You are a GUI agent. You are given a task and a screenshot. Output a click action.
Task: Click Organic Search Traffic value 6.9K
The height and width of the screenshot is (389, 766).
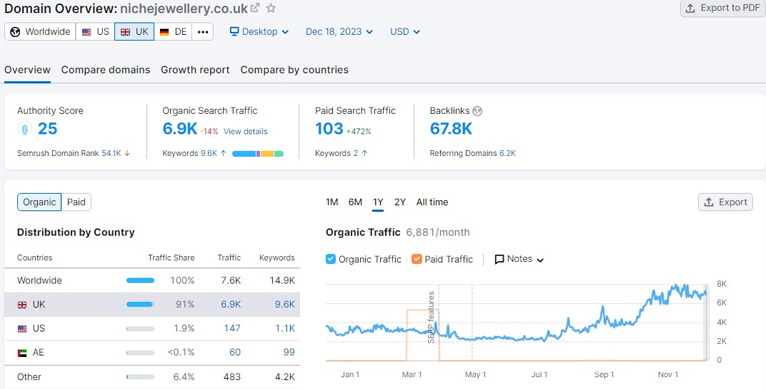click(180, 129)
